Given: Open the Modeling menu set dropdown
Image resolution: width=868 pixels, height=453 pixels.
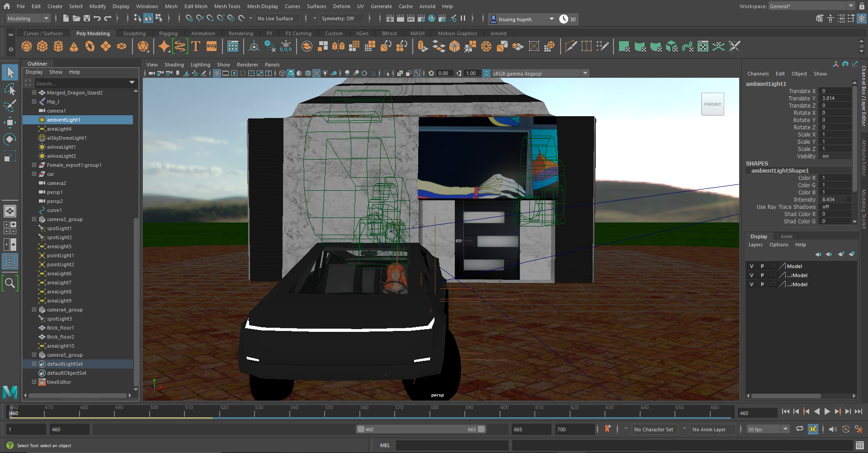Looking at the screenshot, I should [28, 19].
